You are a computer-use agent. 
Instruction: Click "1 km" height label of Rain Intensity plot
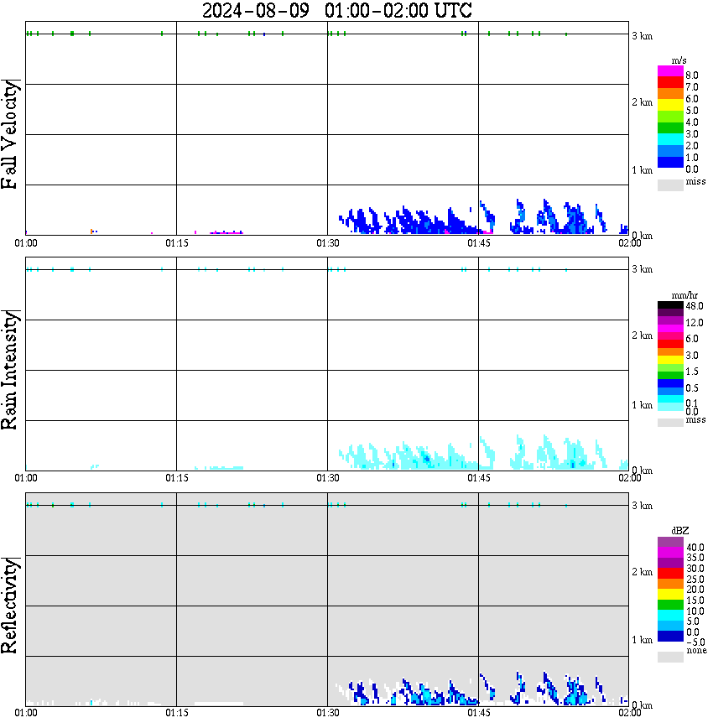click(x=642, y=405)
